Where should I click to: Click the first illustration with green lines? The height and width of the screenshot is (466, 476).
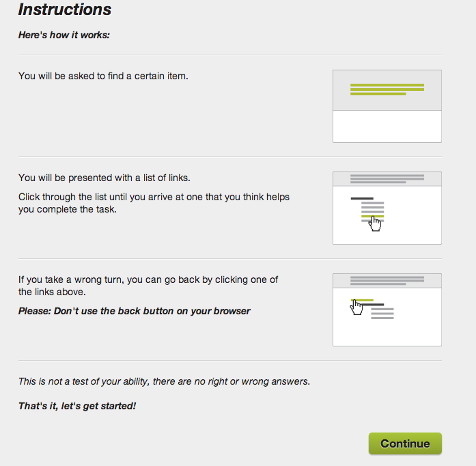pos(387,106)
